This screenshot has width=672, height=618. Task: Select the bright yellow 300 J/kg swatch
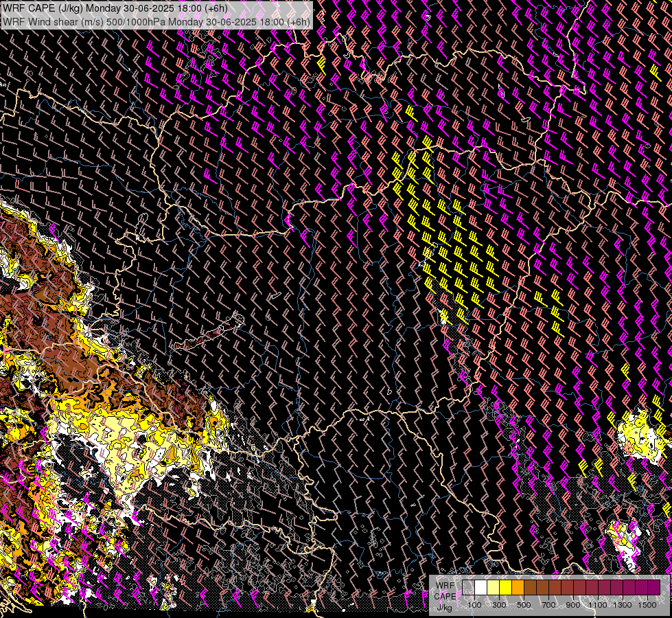(505, 587)
